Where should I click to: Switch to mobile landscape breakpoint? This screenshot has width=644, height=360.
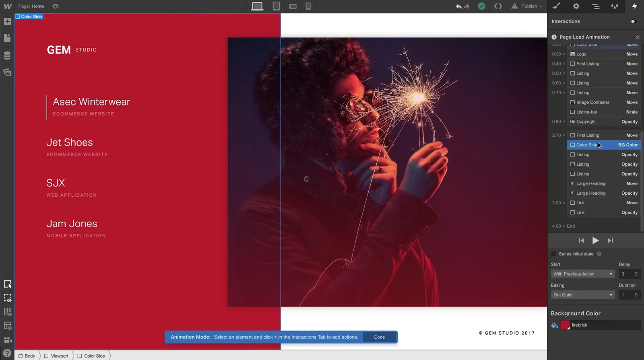[293, 6]
